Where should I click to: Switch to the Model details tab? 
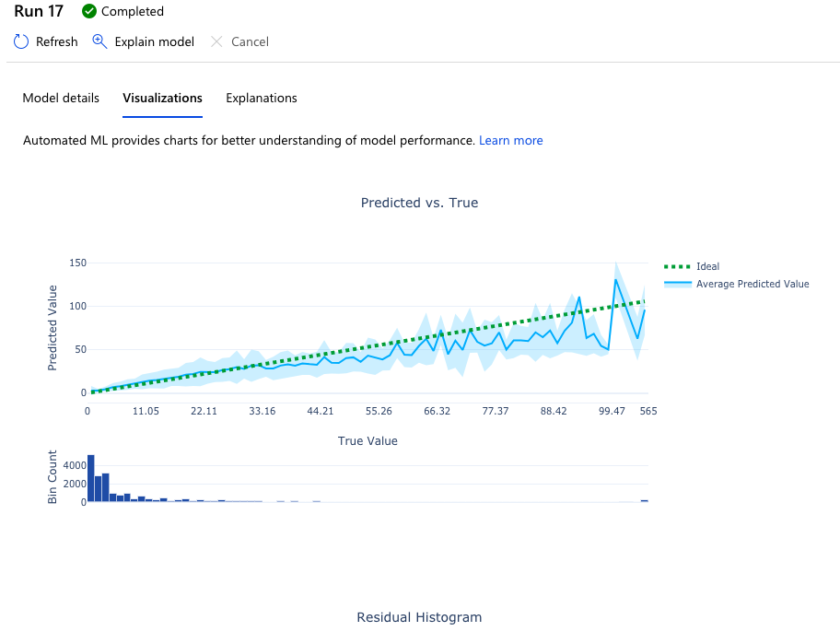[61, 98]
